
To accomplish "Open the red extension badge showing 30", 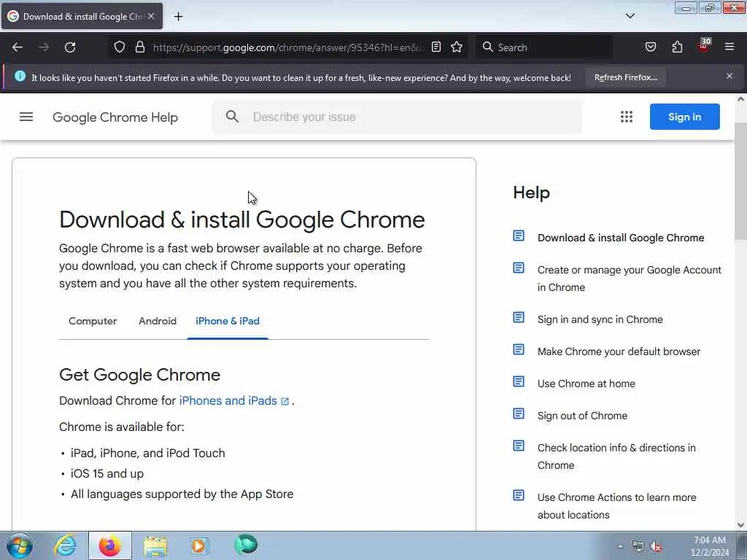I will pyautogui.click(x=704, y=46).
